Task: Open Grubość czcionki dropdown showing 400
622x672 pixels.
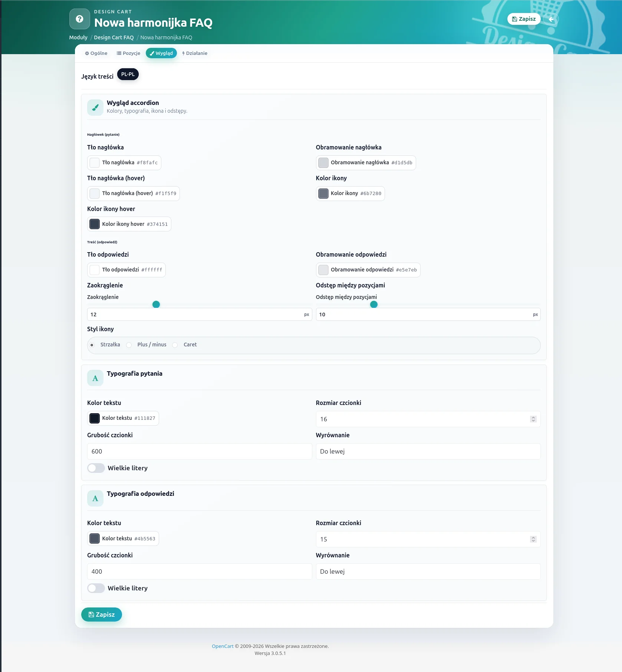Action: pos(200,571)
